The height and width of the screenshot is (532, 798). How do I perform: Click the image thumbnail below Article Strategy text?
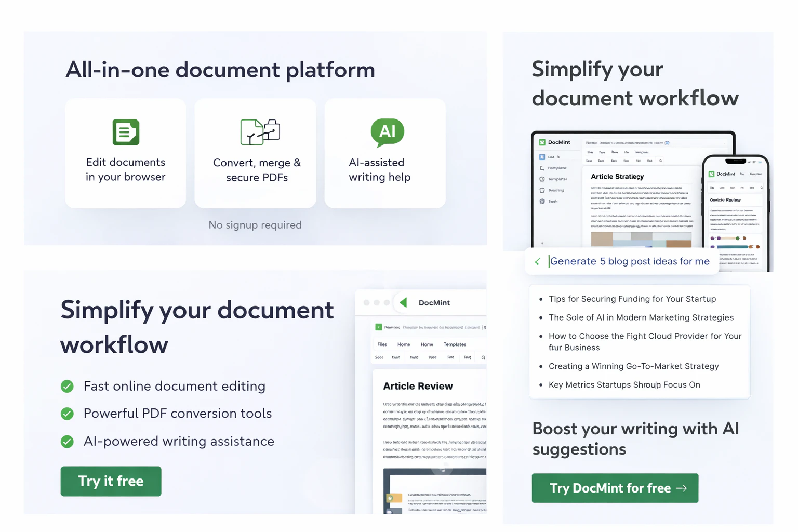[641, 239]
